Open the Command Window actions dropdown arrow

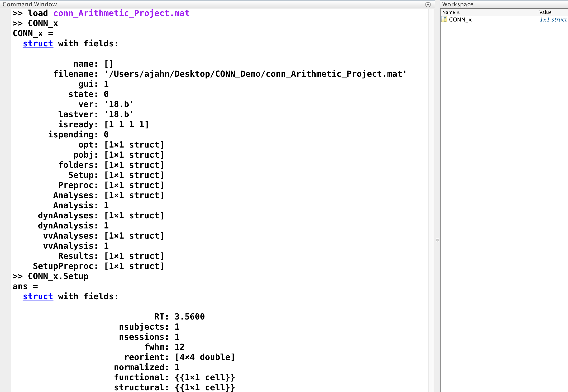(428, 5)
